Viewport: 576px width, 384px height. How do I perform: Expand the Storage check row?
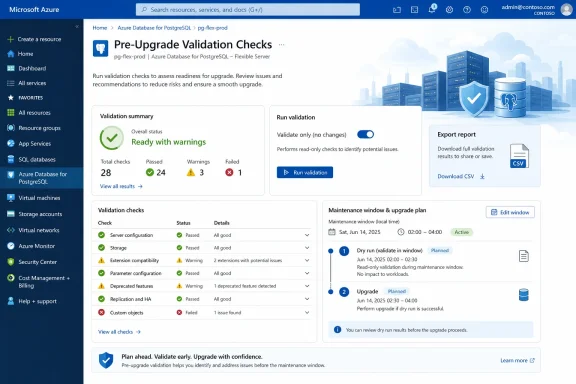(307, 248)
